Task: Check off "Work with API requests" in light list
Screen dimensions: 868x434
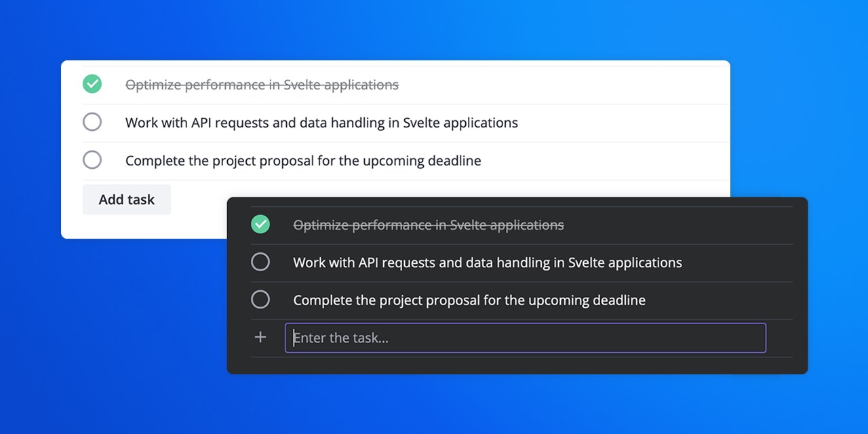Action: 92,122
